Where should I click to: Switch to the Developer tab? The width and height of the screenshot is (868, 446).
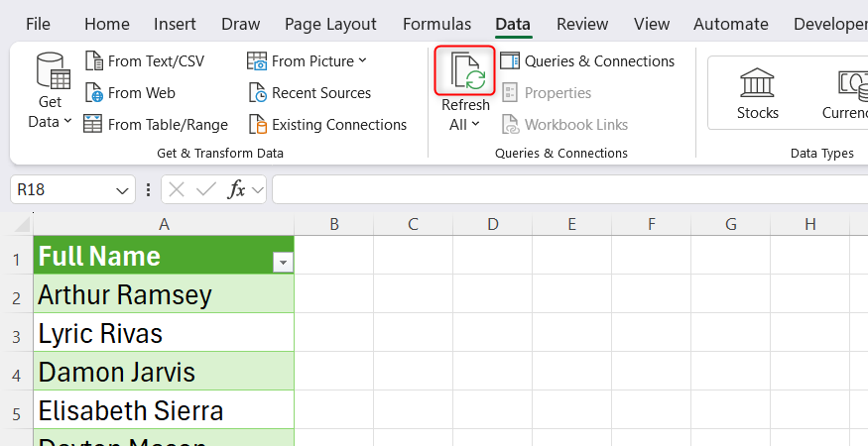point(829,24)
